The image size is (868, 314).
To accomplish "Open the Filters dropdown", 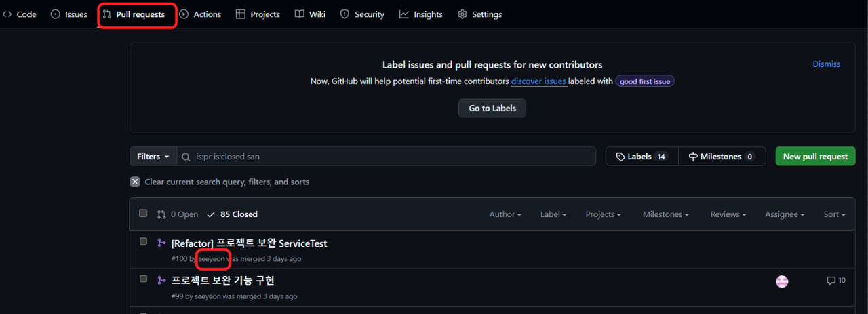I will 153,157.
